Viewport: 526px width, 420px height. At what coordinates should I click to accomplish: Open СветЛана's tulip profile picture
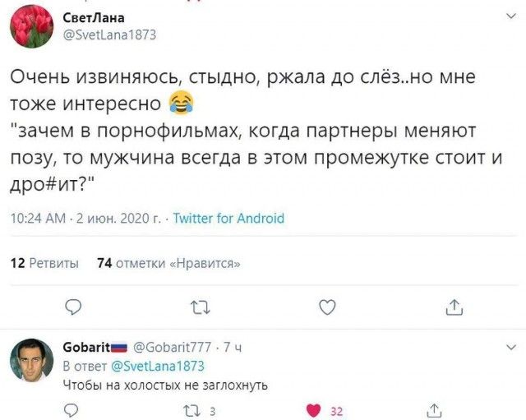(32, 27)
